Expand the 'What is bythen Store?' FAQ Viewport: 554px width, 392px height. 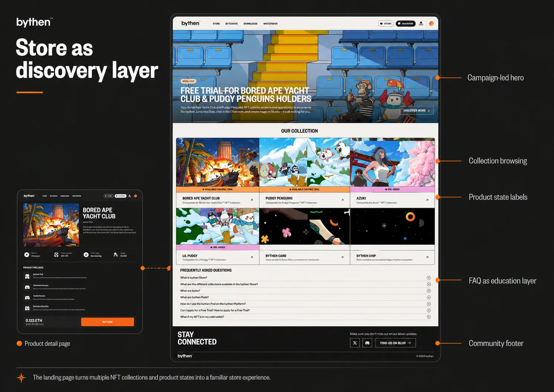click(x=305, y=278)
